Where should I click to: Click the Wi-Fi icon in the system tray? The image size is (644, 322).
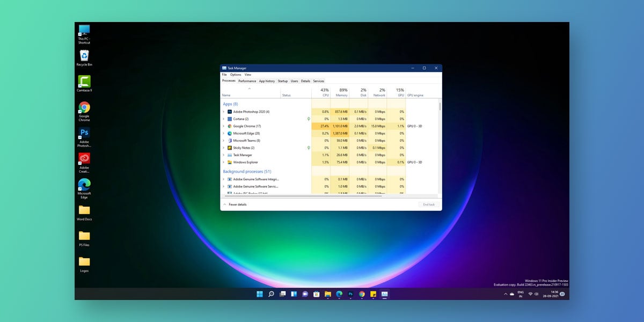click(530, 294)
